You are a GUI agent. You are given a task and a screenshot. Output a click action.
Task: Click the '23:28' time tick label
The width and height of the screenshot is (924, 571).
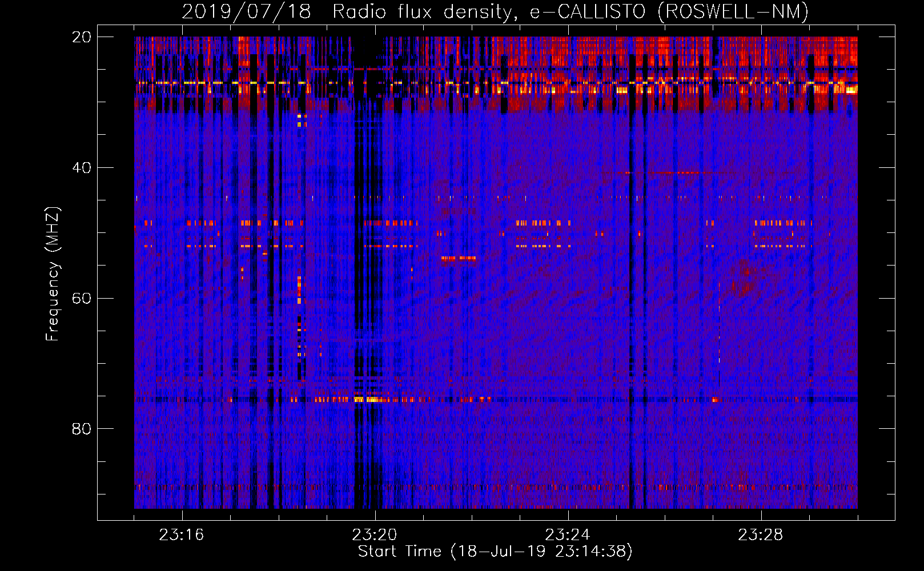pos(761,535)
